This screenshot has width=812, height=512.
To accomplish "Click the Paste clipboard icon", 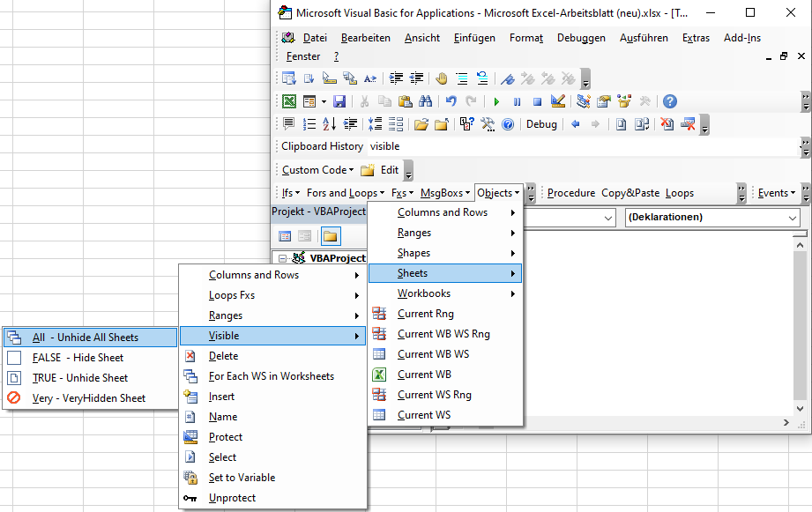I will (405, 101).
